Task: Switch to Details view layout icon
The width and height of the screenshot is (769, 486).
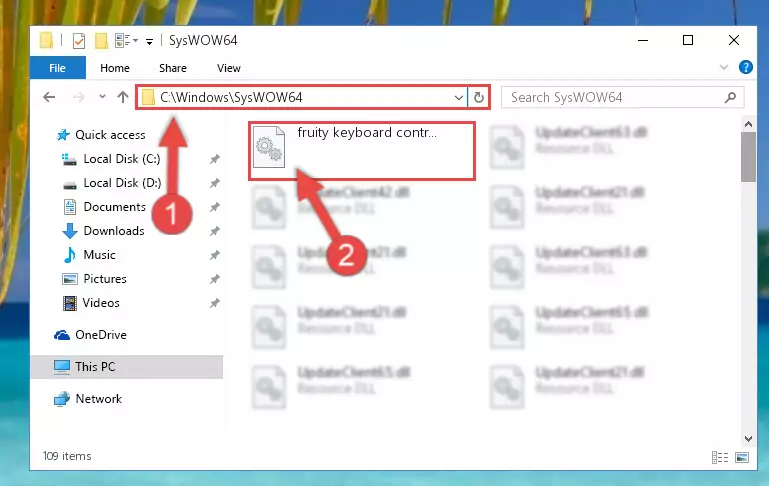Action: 719,458
